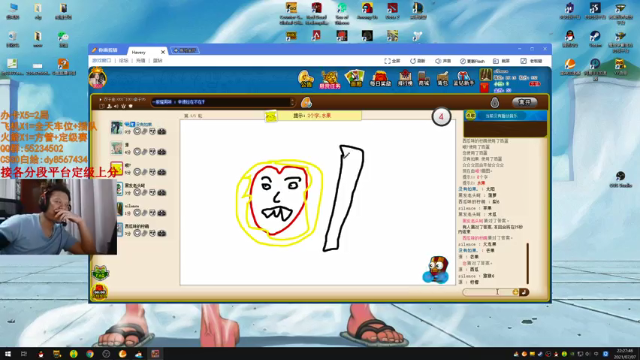Open the 每日奖励 daily reward icon

[380, 78]
